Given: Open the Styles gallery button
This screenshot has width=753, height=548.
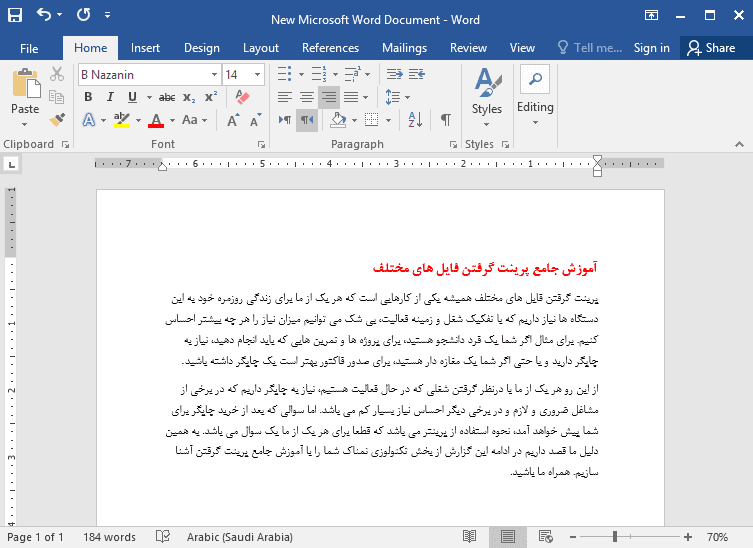Looking at the screenshot, I should point(487,97).
